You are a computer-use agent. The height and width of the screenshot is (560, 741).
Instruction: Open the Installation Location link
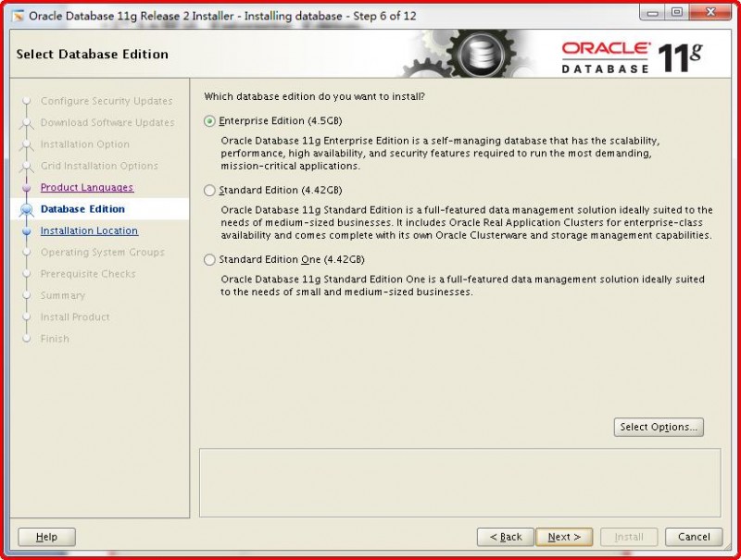89,230
